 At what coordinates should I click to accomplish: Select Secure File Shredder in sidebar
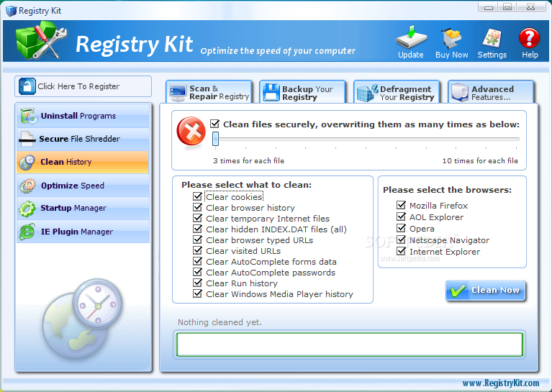(x=83, y=139)
